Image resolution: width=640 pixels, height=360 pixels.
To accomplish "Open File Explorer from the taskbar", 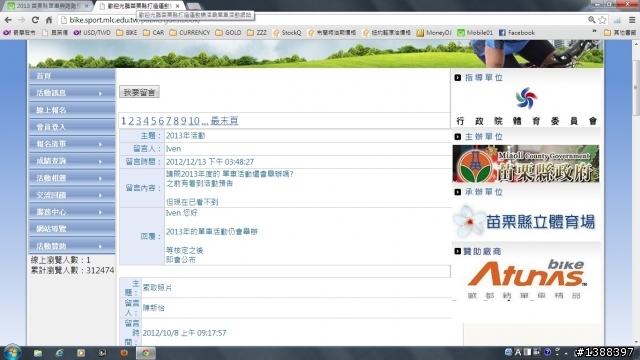I will point(38,353).
